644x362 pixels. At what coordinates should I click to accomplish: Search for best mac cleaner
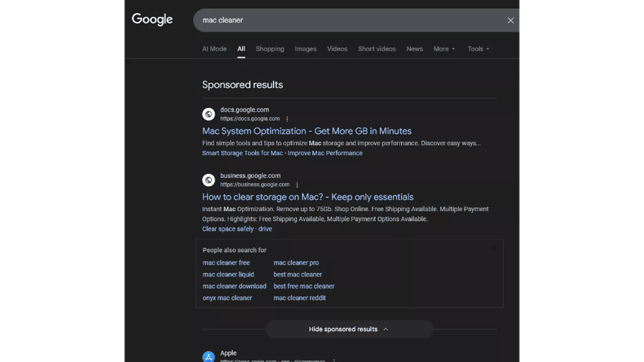[x=297, y=275]
